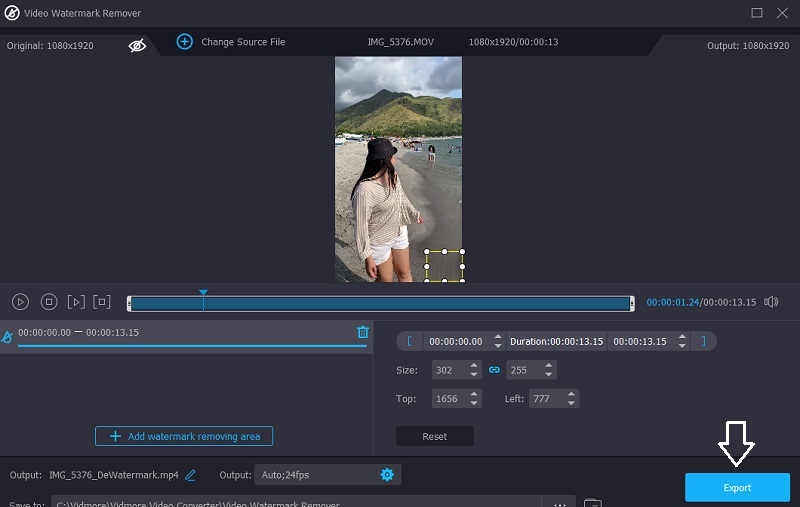Click the Top position field 1656
800x507 pixels.
[448, 398]
